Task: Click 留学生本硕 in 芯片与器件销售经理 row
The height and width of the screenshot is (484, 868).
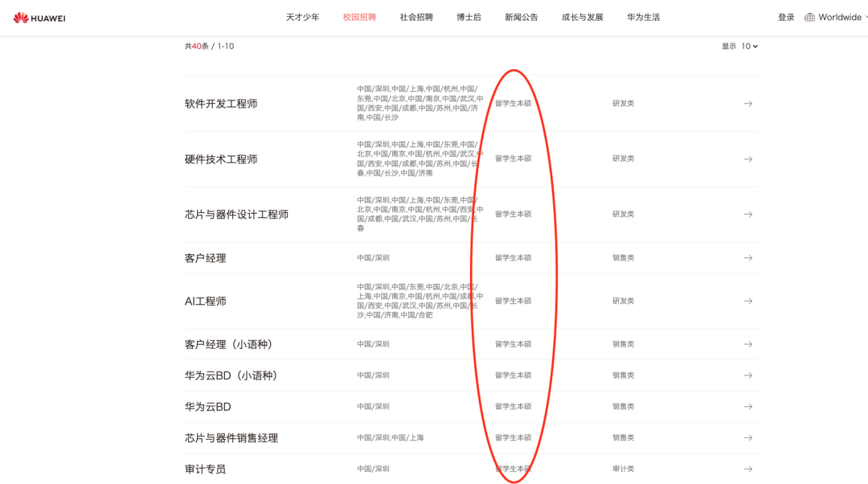Action: 513,438
